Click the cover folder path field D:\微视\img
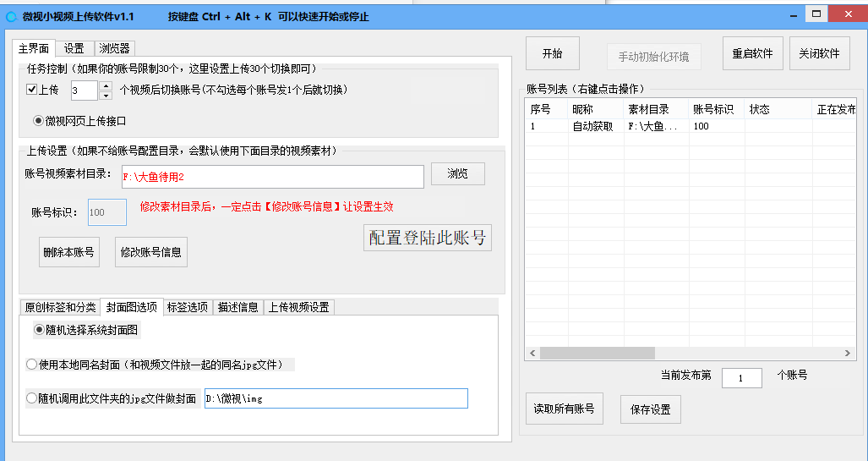The height and width of the screenshot is (461, 868). click(x=336, y=398)
